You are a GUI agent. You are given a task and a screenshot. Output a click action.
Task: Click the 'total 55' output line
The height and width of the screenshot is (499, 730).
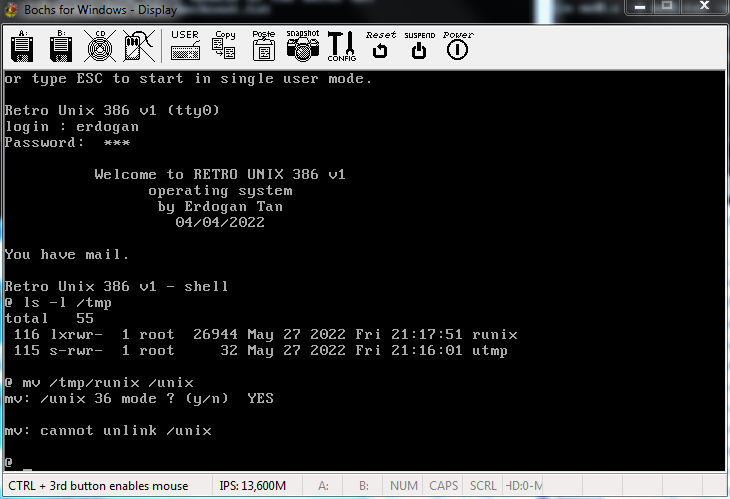coord(49,318)
